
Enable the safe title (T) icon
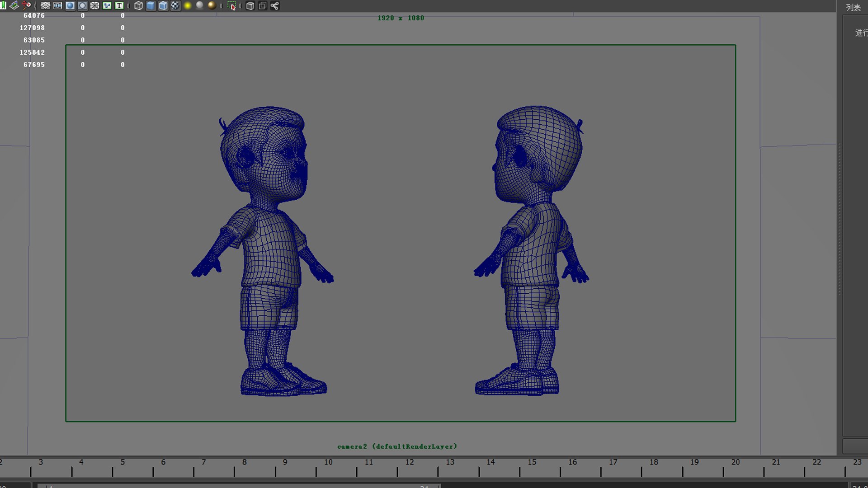point(119,6)
